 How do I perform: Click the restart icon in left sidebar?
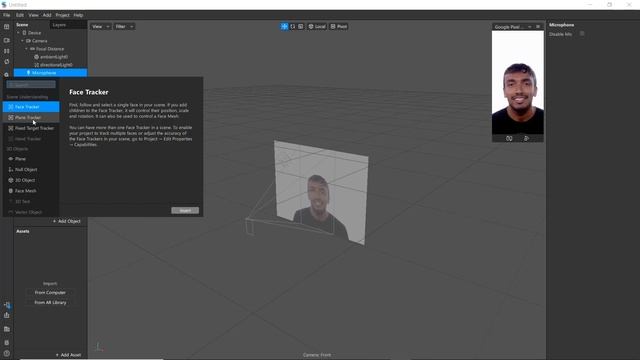7,62
